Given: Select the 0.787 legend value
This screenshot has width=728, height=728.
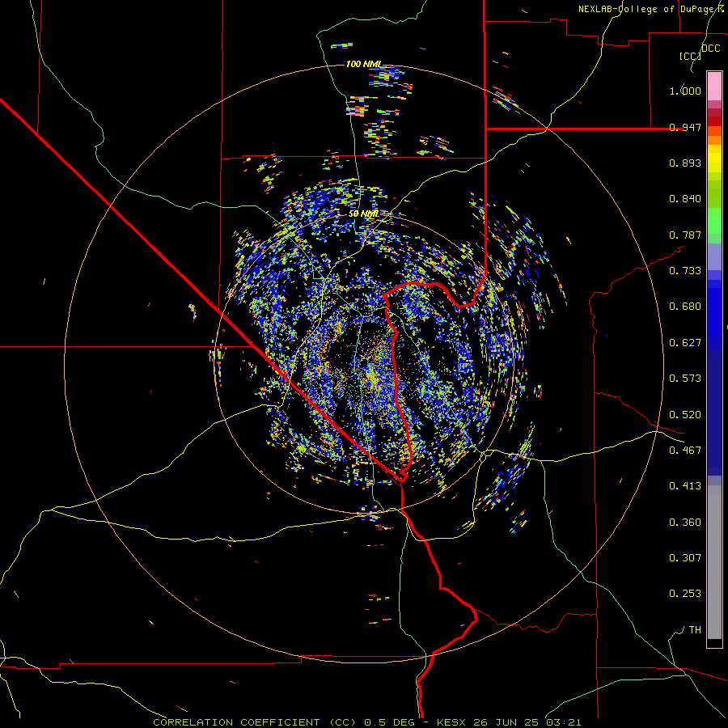Looking at the screenshot, I should tap(685, 235).
